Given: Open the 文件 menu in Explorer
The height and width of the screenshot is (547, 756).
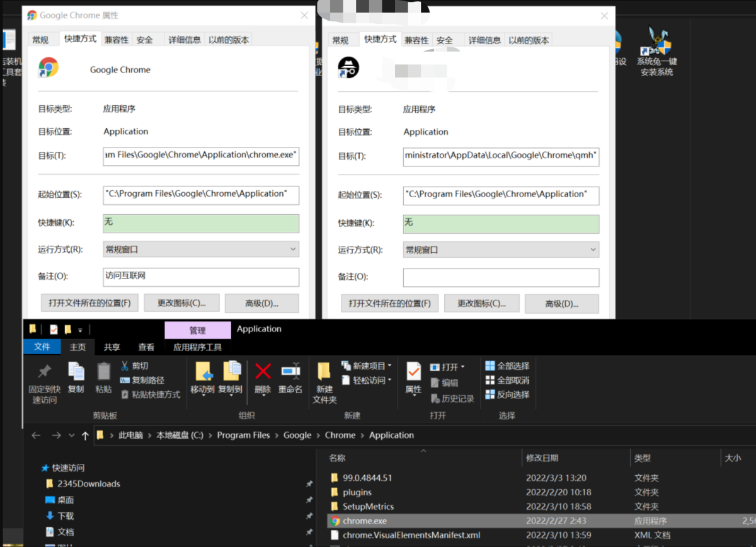Looking at the screenshot, I should pos(42,347).
